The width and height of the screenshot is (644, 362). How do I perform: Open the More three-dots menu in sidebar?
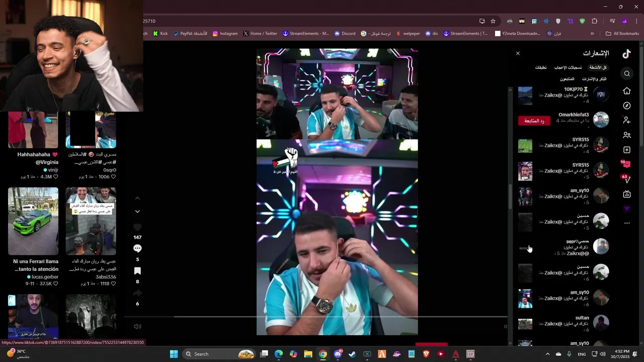click(x=627, y=223)
